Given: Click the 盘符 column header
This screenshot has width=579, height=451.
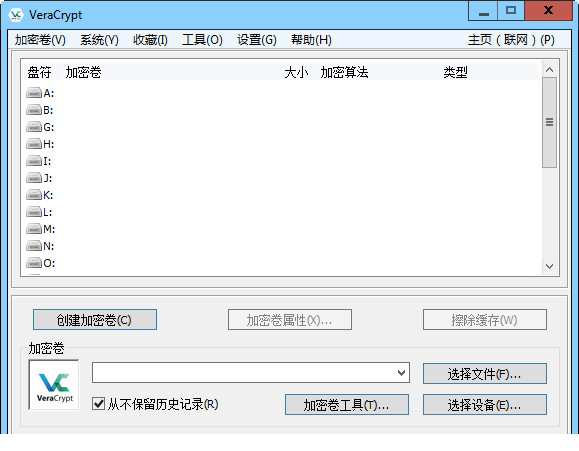Looking at the screenshot, I should coord(39,72).
